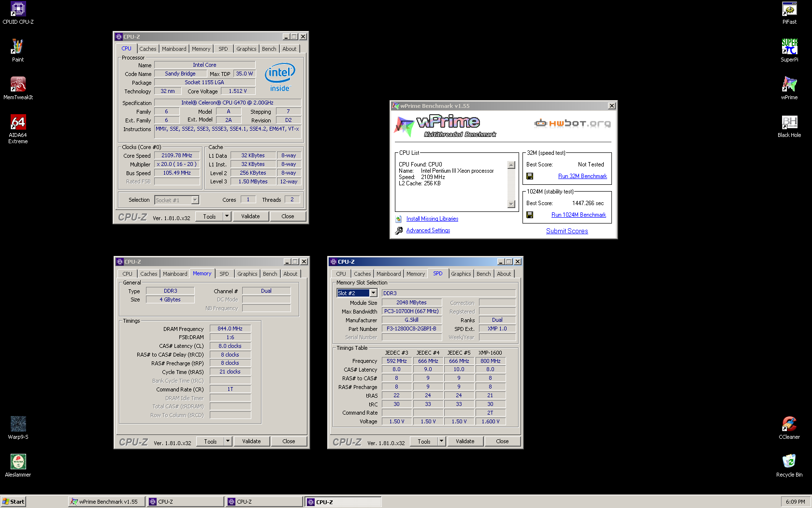The image size is (812, 508).
Task: Click the wPrime title bar icon
Action: [x=396, y=106]
